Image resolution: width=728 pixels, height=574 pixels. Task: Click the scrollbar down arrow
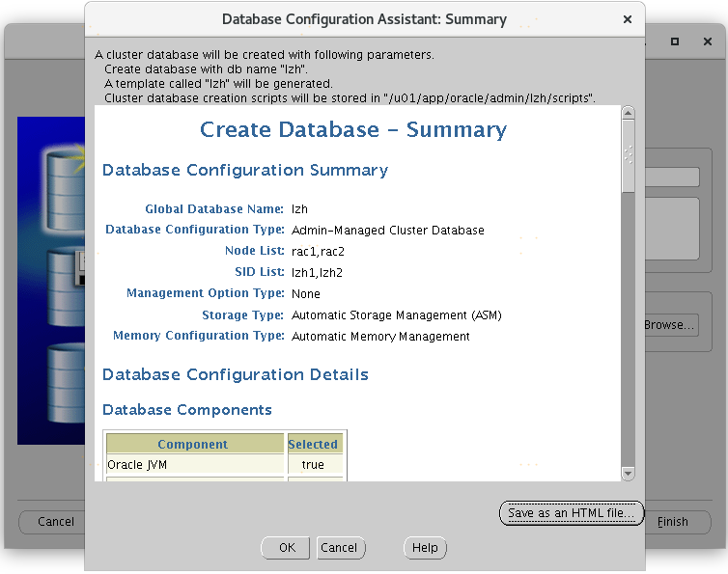[x=629, y=474]
